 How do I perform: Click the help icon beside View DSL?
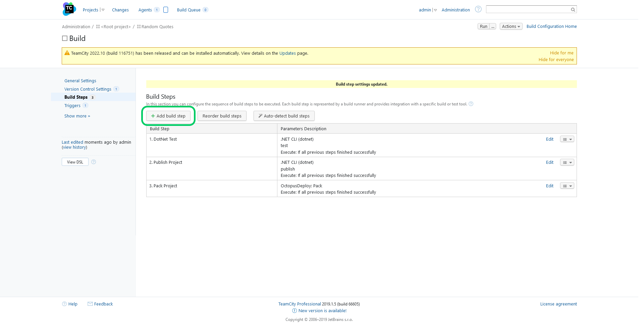(94, 162)
